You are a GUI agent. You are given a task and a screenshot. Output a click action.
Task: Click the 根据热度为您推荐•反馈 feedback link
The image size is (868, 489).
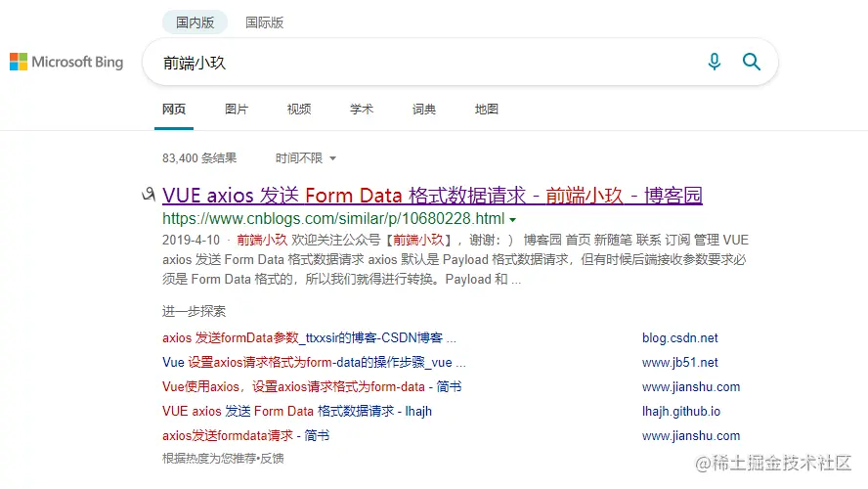pyautogui.click(x=223, y=459)
